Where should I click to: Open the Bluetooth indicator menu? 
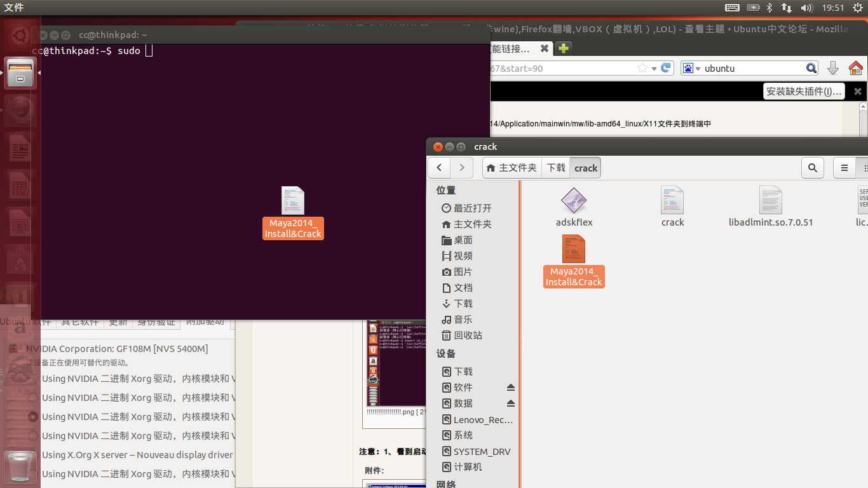[x=769, y=8]
